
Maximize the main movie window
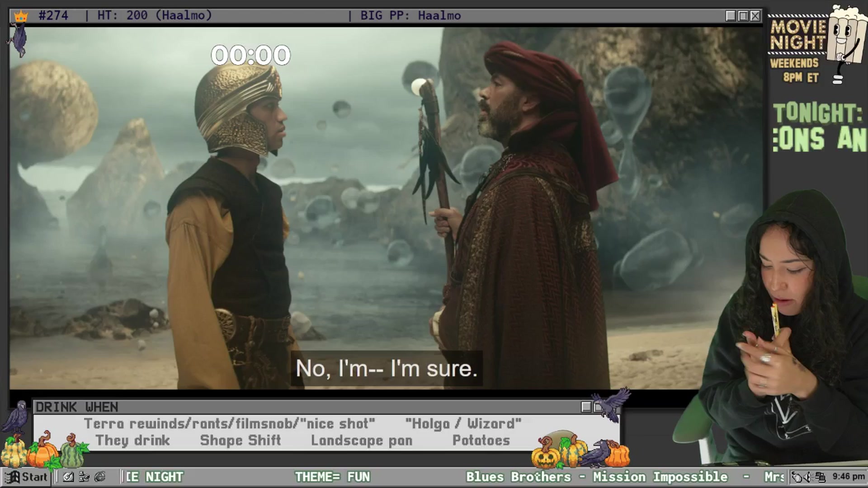[743, 16]
